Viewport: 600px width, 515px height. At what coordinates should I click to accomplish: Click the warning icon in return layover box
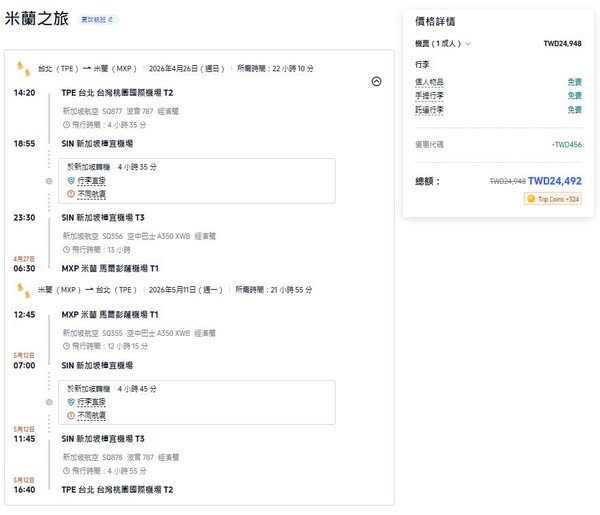coord(71,415)
